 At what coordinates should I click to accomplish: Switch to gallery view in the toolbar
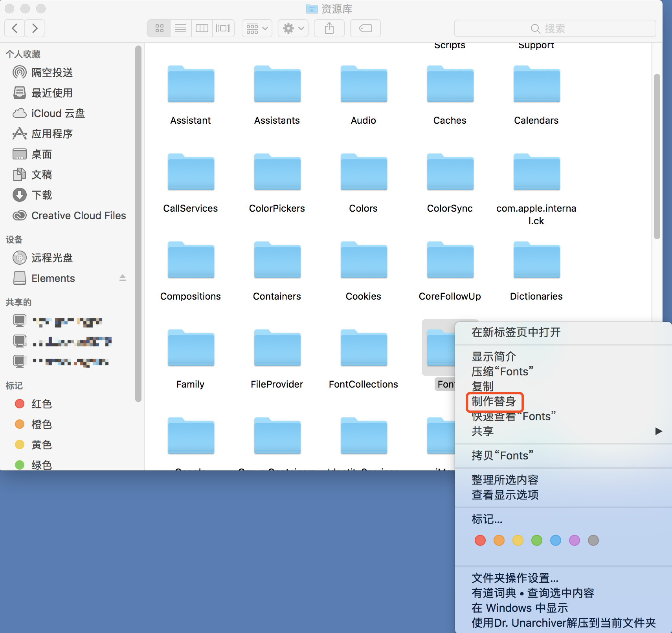pos(223,28)
